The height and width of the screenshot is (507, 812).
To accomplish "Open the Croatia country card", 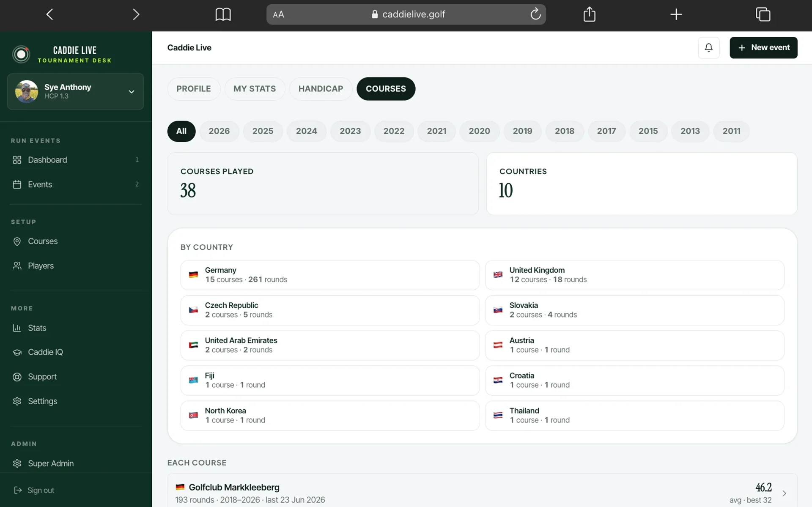I will (x=634, y=380).
